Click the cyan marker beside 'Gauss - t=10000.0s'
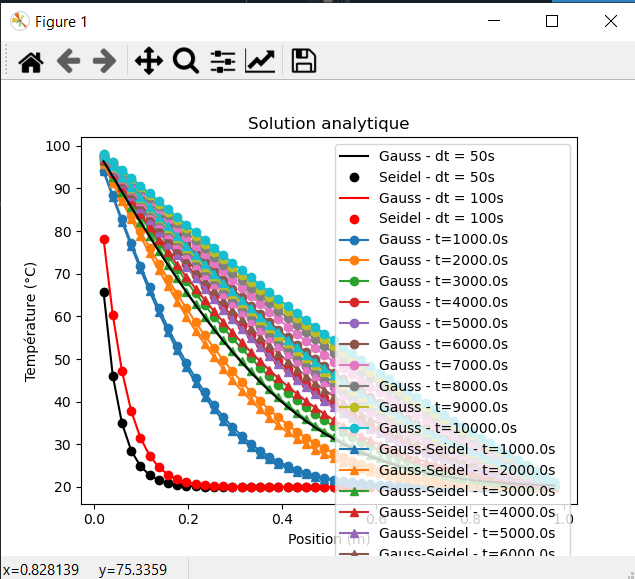 click(357, 429)
